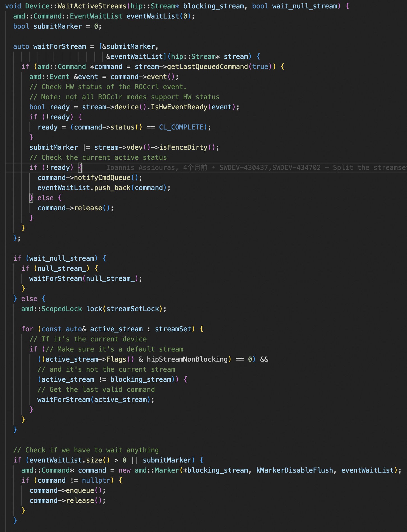Click the WaitActiveStreams function name
407x532 pixels.
click(92, 6)
